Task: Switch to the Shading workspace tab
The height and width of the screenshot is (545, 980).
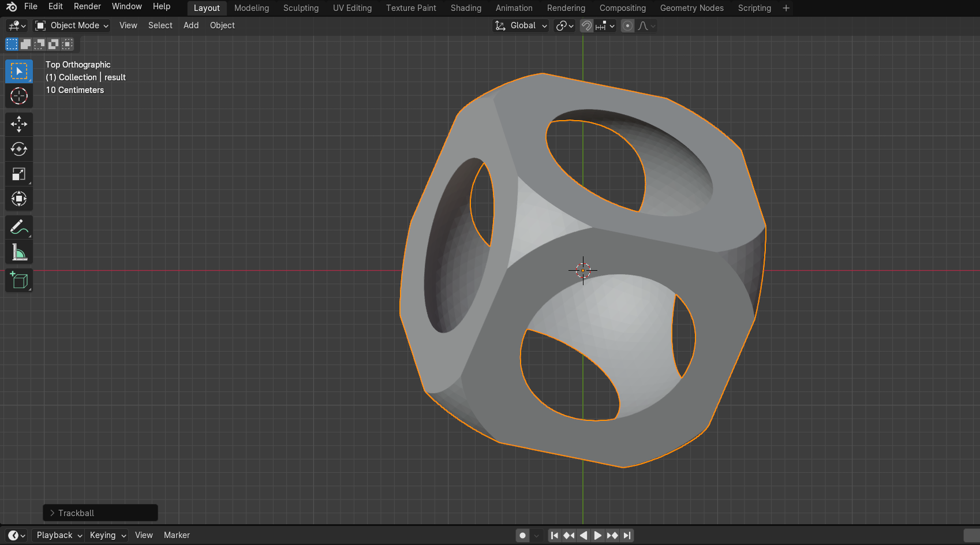Action: point(466,8)
